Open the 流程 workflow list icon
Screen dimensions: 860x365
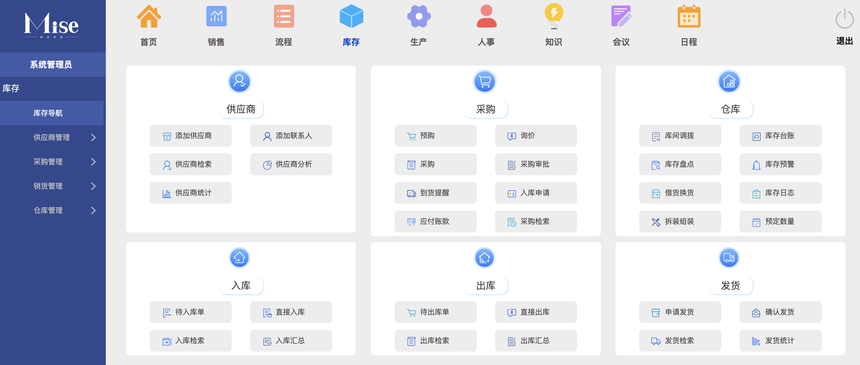(284, 16)
